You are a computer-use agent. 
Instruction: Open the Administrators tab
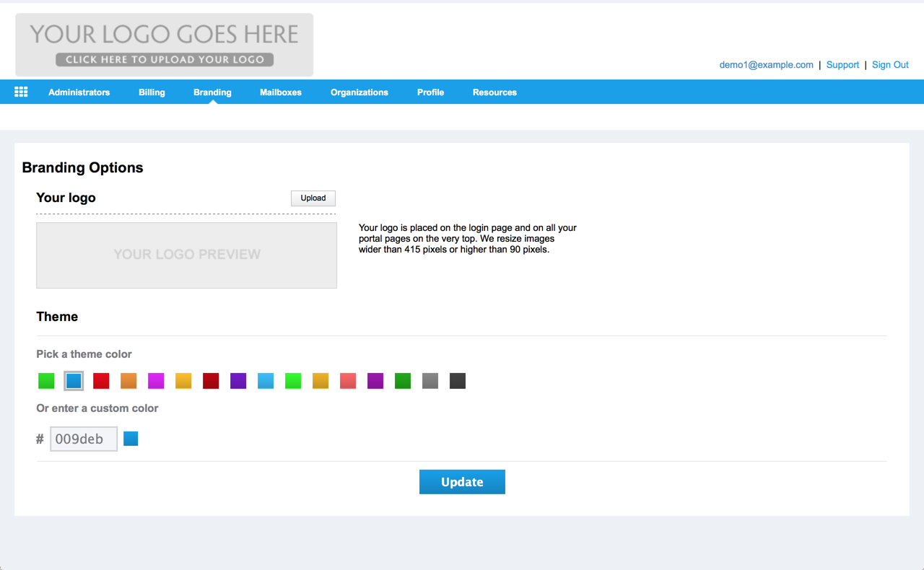click(79, 92)
